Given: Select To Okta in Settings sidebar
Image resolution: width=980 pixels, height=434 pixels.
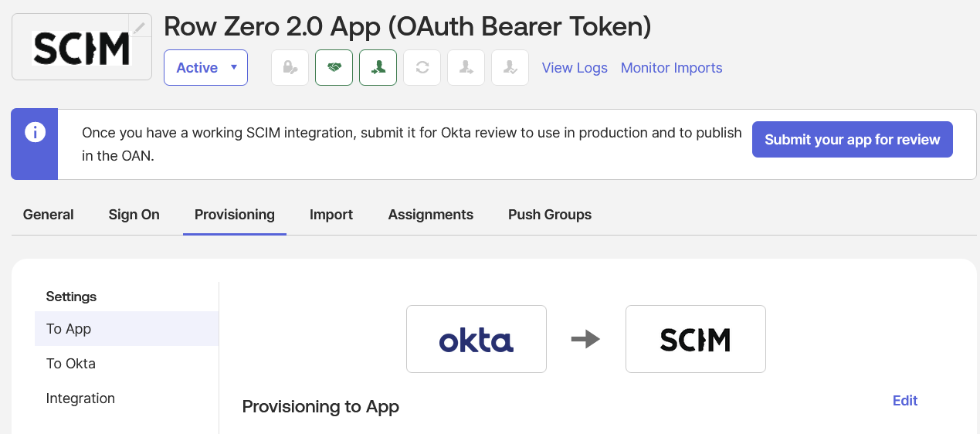Looking at the screenshot, I should [x=127, y=364].
